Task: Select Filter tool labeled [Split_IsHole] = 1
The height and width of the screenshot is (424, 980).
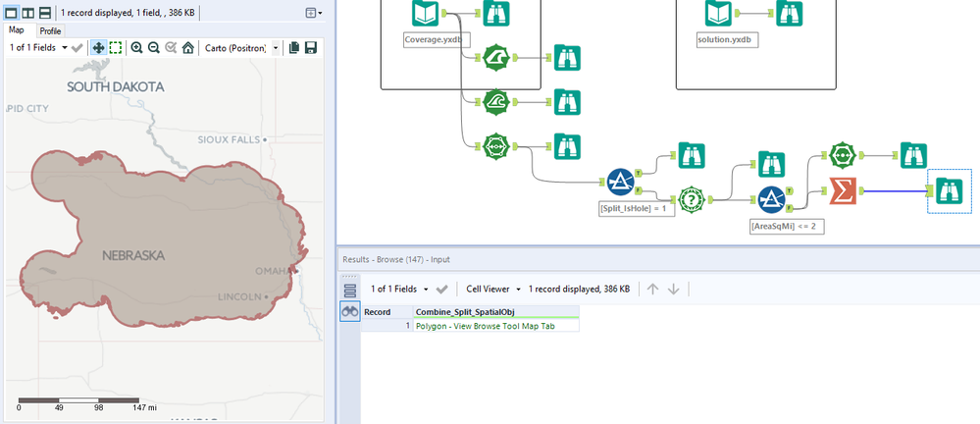Action: point(621,182)
